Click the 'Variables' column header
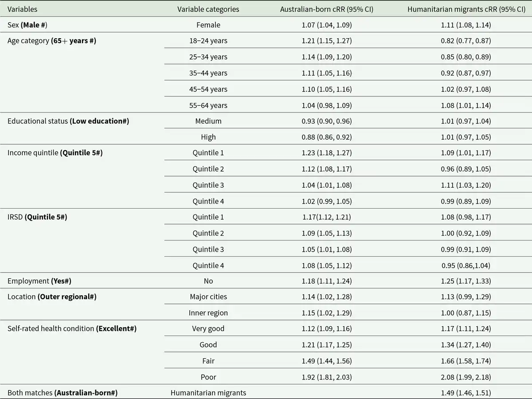 point(23,9)
